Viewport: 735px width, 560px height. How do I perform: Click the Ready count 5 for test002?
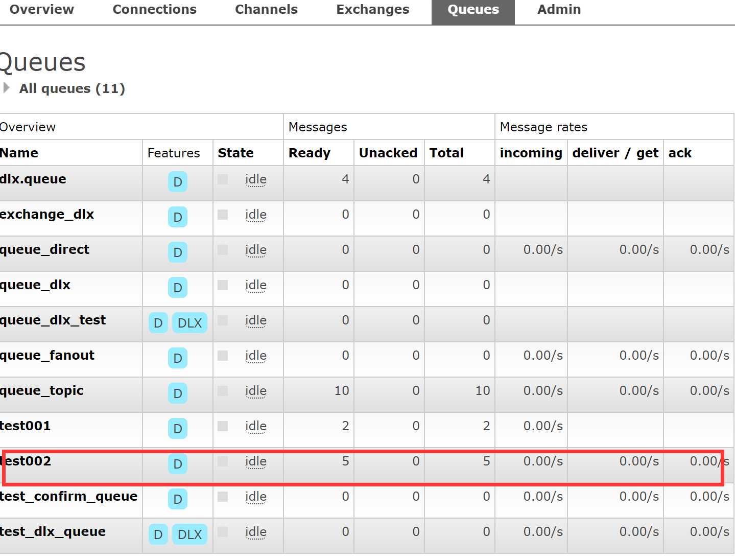click(345, 461)
